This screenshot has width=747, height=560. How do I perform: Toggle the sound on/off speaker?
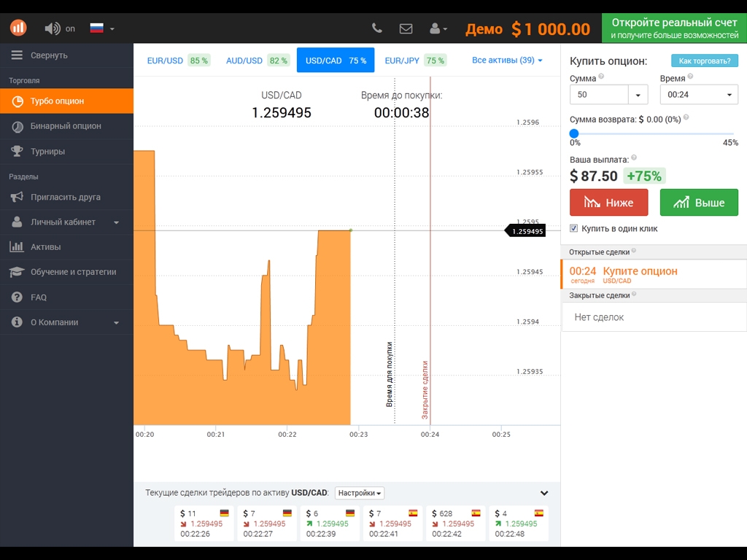[53, 28]
